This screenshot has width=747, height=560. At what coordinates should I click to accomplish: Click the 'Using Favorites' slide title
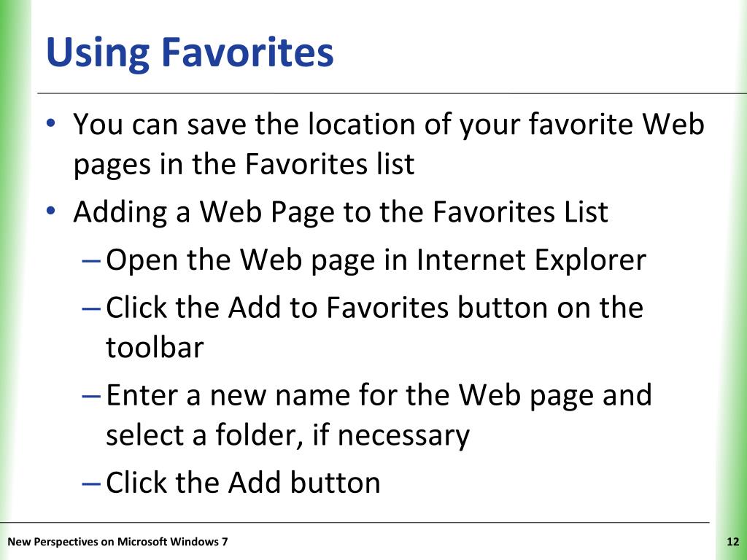(190, 53)
